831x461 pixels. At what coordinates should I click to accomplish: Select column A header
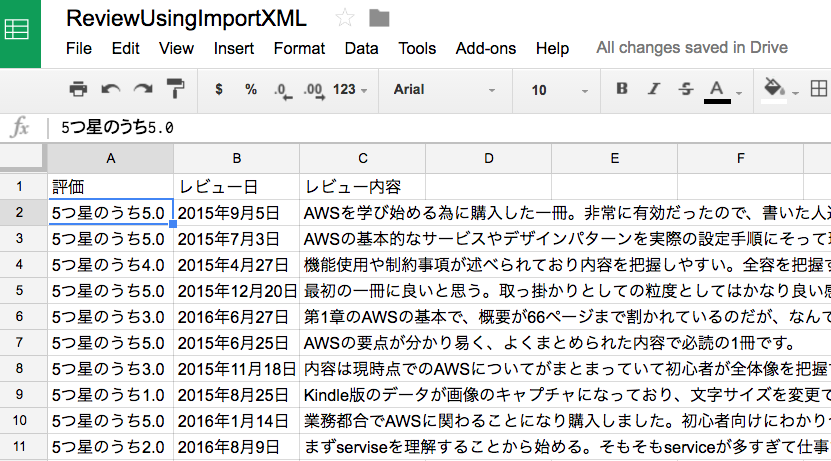tap(111, 158)
